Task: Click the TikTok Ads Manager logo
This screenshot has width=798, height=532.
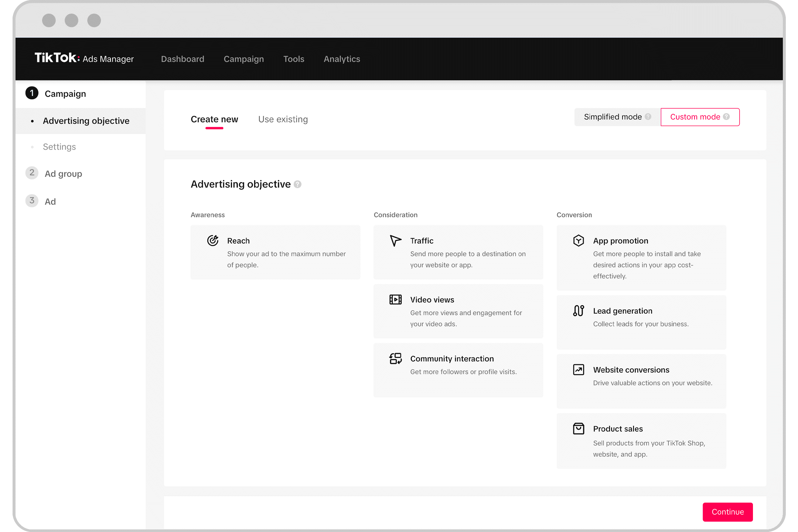Action: [x=84, y=58]
